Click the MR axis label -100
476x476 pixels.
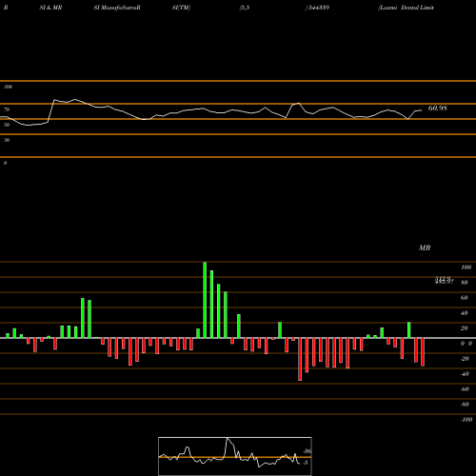point(466,420)
